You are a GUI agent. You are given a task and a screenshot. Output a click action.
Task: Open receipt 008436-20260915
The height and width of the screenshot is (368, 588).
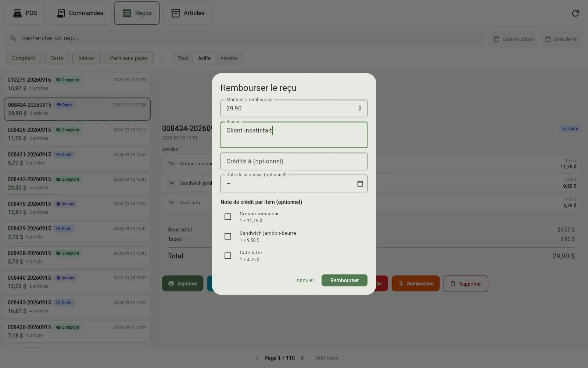(77, 331)
